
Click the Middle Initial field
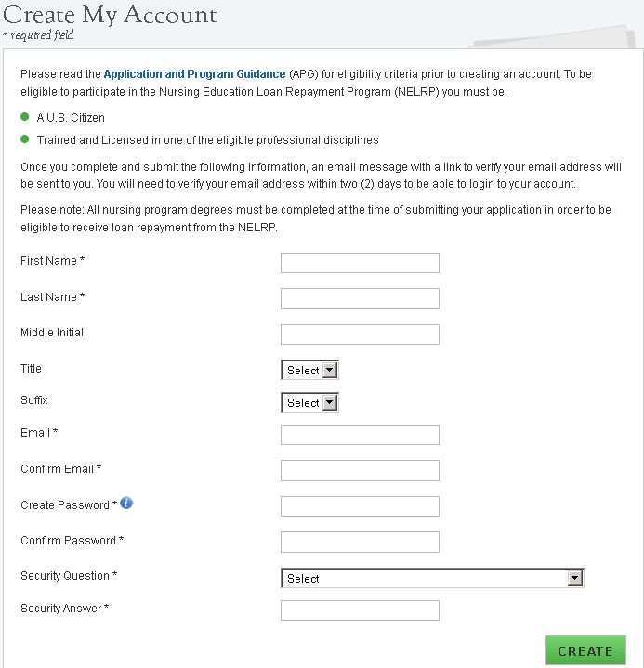360,334
